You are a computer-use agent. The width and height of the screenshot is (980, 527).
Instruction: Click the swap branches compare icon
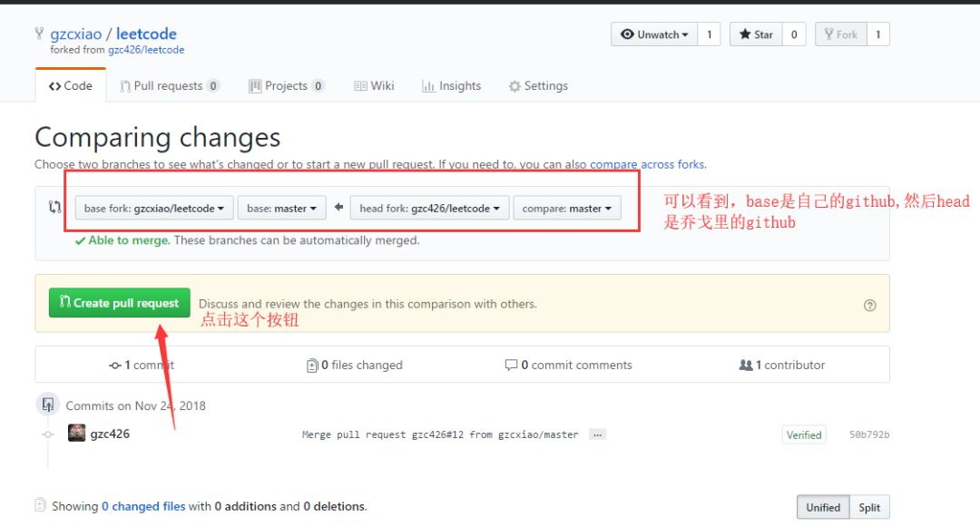coord(55,207)
